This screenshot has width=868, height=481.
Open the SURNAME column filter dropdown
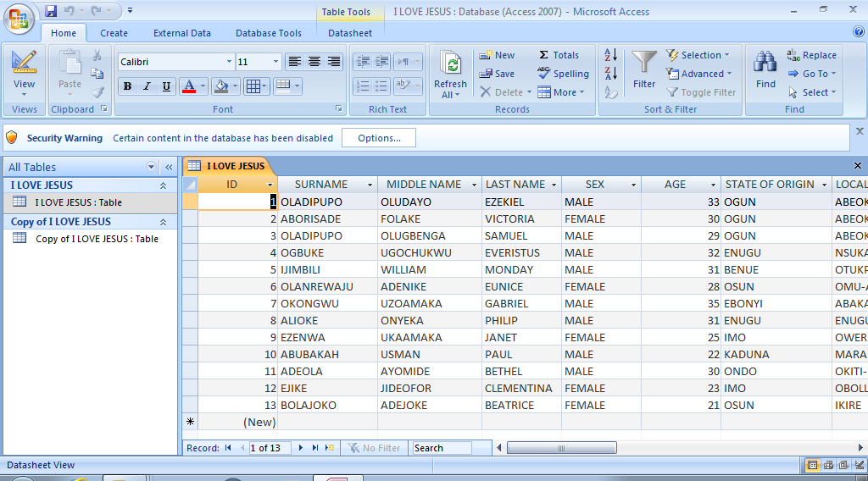click(370, 185)
